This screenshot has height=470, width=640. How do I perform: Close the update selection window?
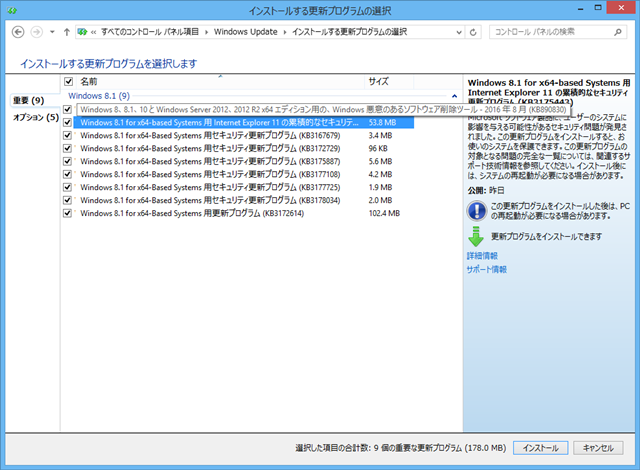[621, 8]
